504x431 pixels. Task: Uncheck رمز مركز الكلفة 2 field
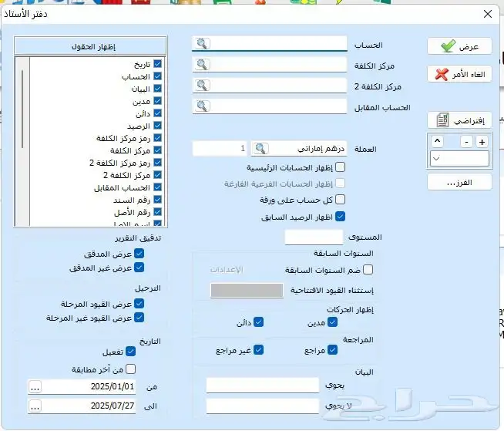click(x=157, y=163)
